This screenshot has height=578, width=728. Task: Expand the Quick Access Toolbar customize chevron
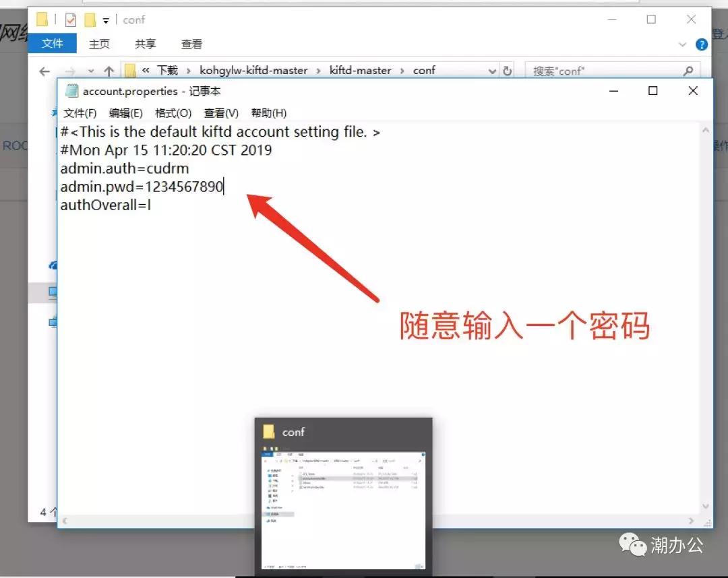click(105, 20)
